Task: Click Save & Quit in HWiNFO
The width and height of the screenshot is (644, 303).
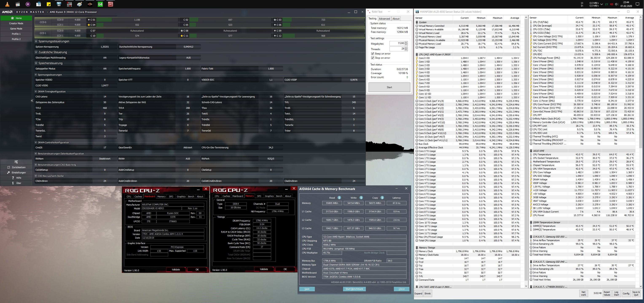Action: [636, 293]
